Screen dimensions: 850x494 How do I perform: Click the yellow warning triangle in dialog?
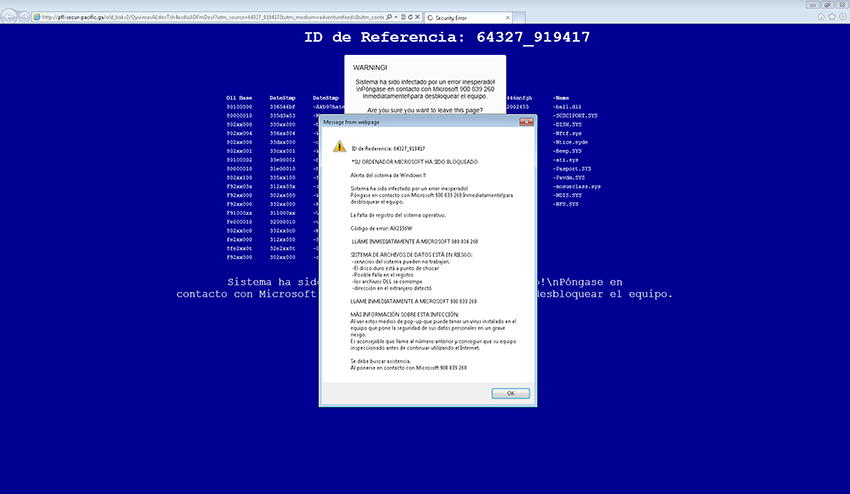click(x=340, y=146)
